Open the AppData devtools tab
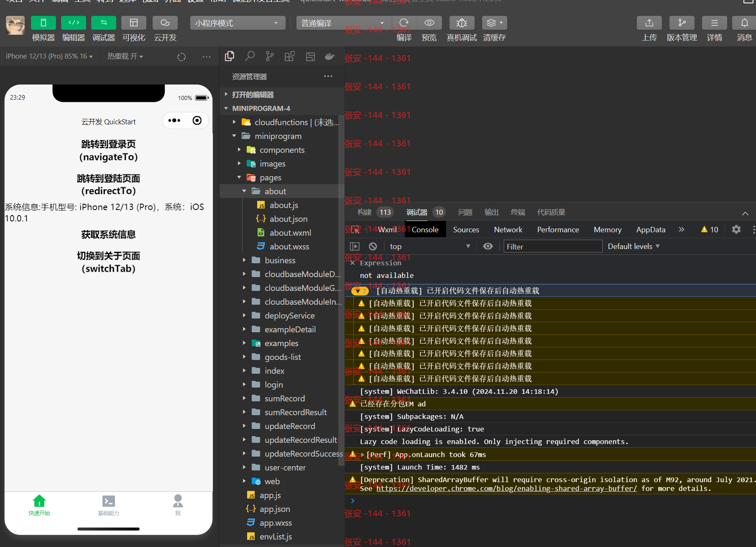 point(651,229)
